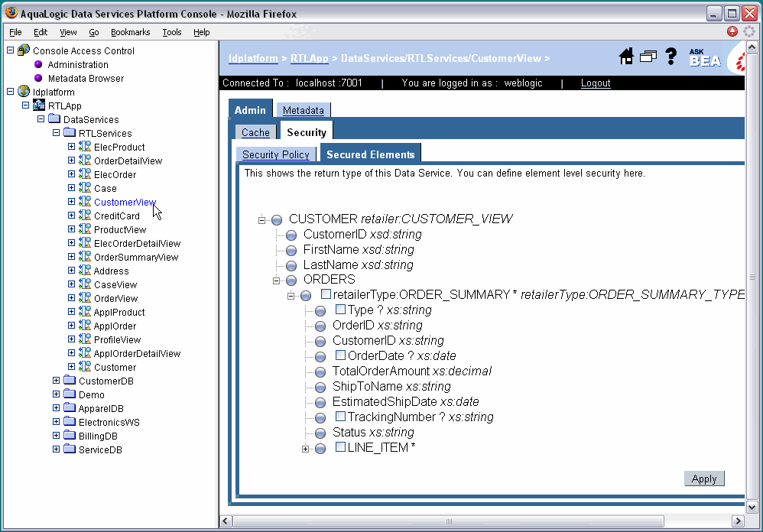Image resolution: width=763 pixels, height=532 pixels.
Task: Click the ldplatform globe icon
Action: coord(24,92)
